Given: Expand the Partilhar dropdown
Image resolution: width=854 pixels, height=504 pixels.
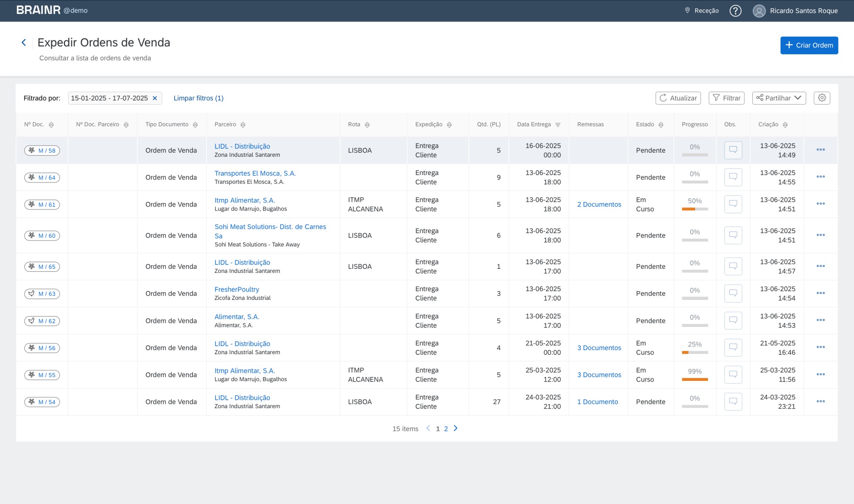Looking at the screenshot, I should [x=779, y=98].
